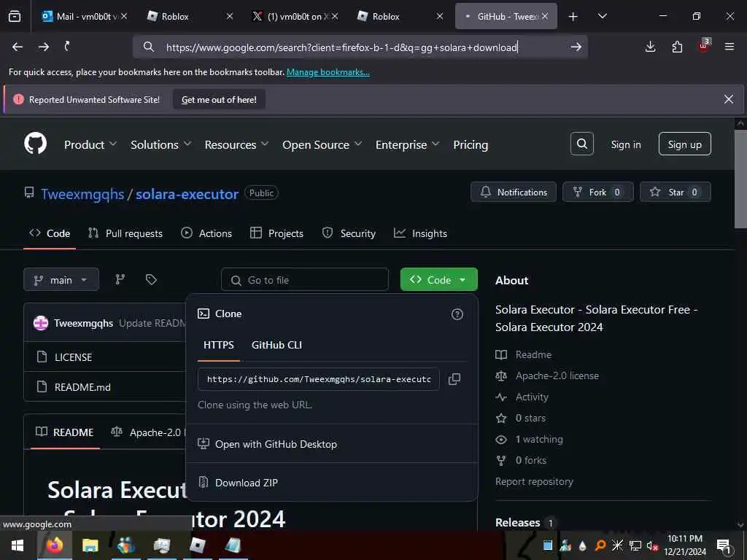Viewport: 747px width, 560px height.
Task: Expand the Open Source menu
Action: [x=322, y=145]
